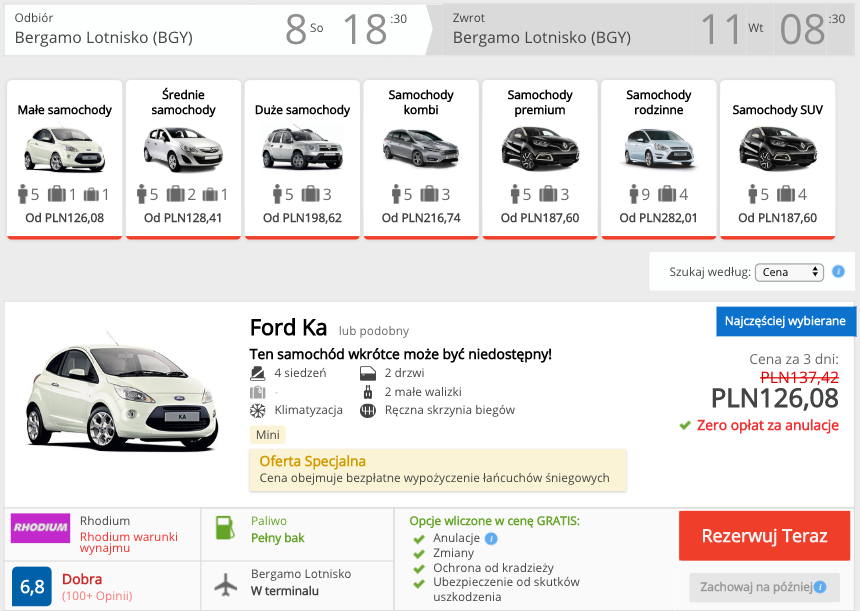Click the Zero opłat za anulacje text

[x=767, y=426]
